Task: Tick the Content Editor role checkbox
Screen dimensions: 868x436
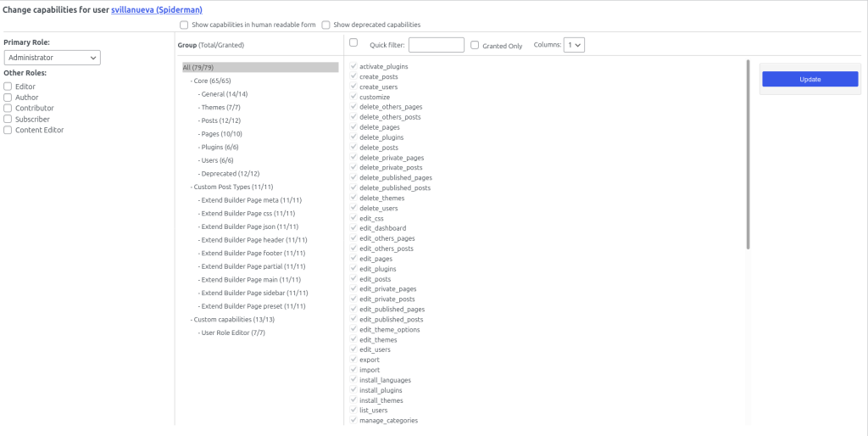Action: pyautogui.click(x=8, y=130)
